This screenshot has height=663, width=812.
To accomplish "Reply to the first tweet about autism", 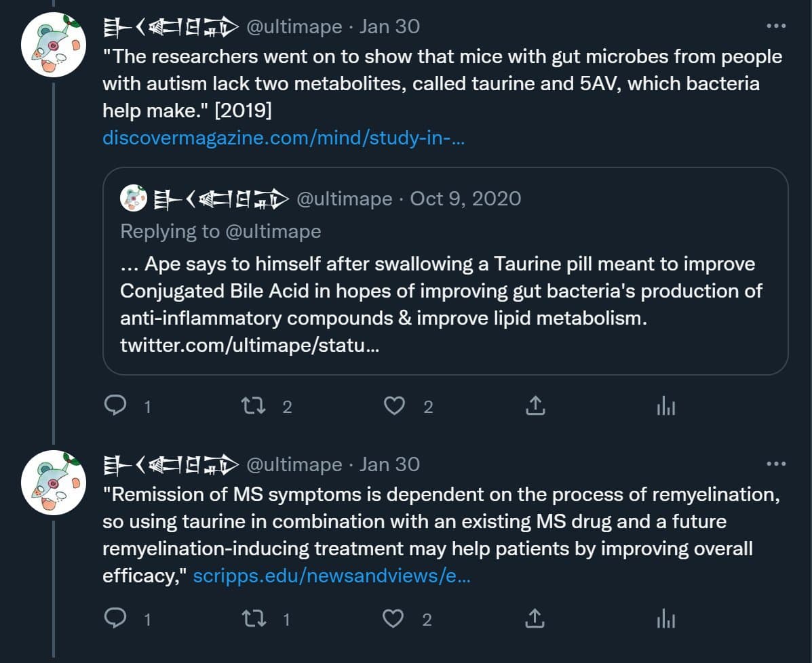I will (117, 406).
